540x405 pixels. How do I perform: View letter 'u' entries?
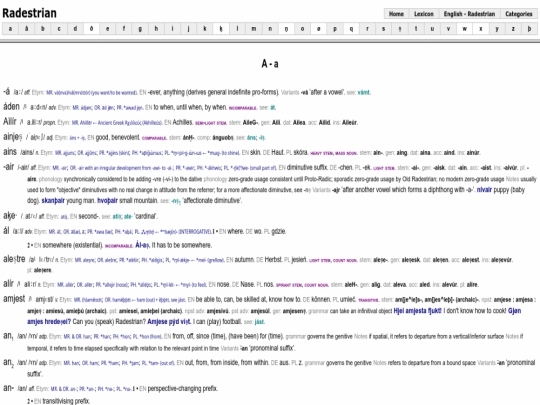click(432, 29)
